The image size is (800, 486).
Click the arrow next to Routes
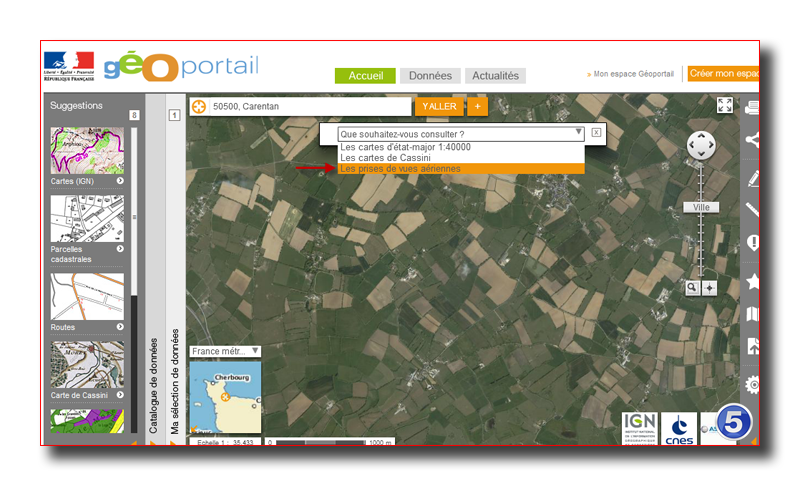[x=120, y=326]
